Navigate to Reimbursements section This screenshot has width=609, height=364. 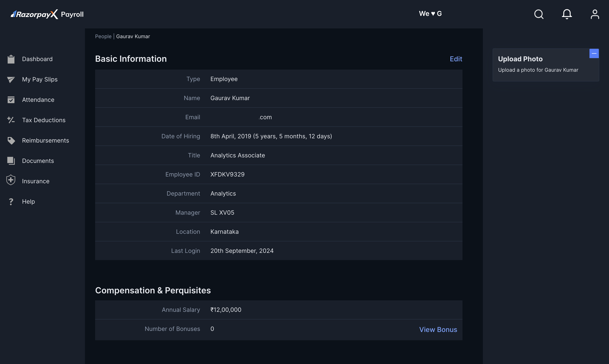click(45, 141)
